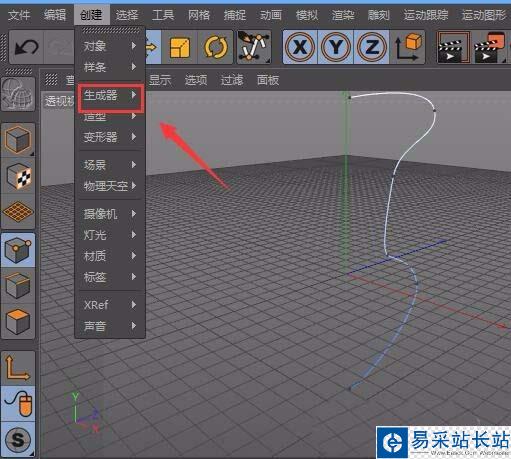Click the Tweak mode mouse icon
The height and width of the screenshot is (459, 511).
[18, 404]
